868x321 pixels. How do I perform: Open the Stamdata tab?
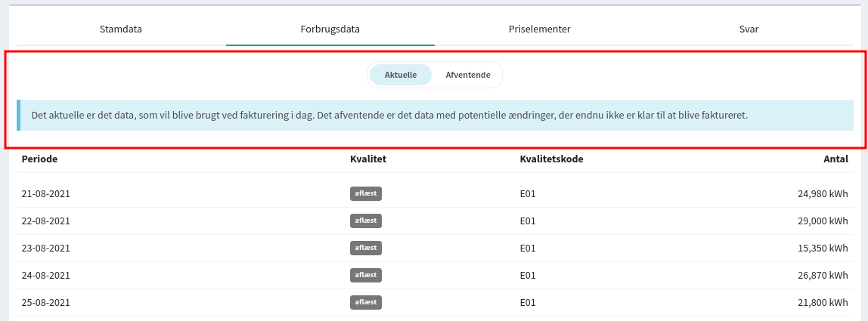click(121, 29)
